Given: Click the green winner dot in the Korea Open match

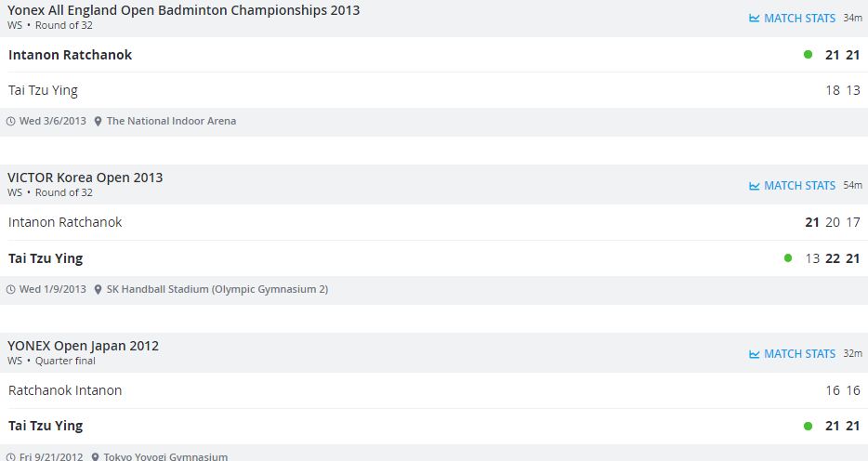Looking at the screenshot, I should (788, 258).
